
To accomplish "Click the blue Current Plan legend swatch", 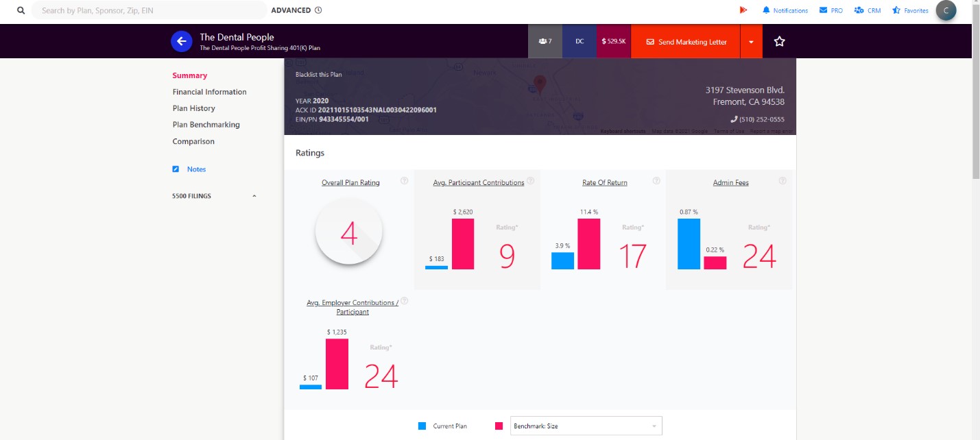I will click(x=422, y=426).
